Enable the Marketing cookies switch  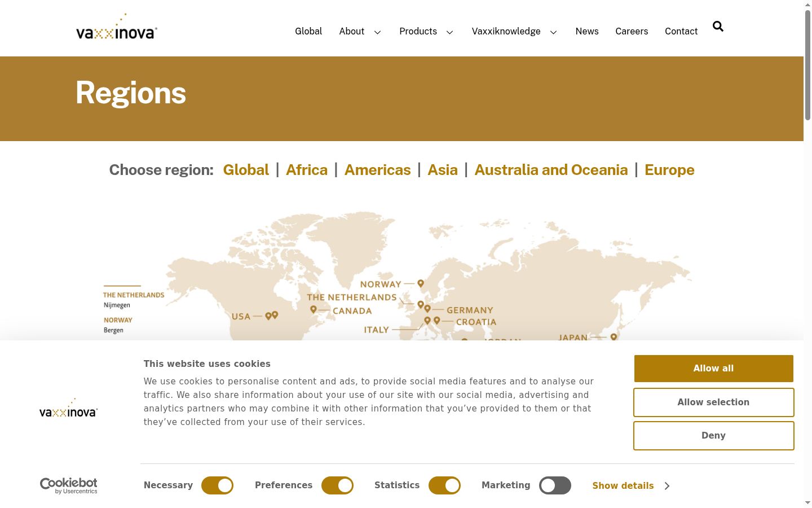555,485
